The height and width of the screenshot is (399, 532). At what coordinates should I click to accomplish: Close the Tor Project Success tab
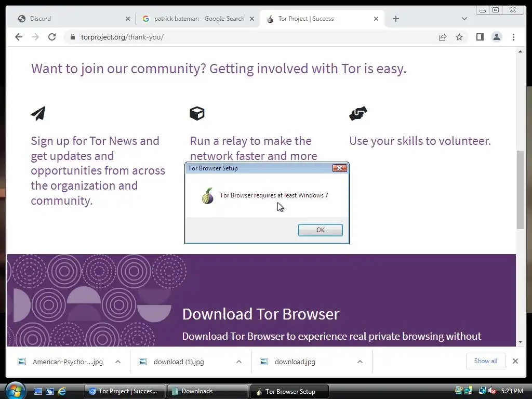pyautogui.click(x=376, y=19)
